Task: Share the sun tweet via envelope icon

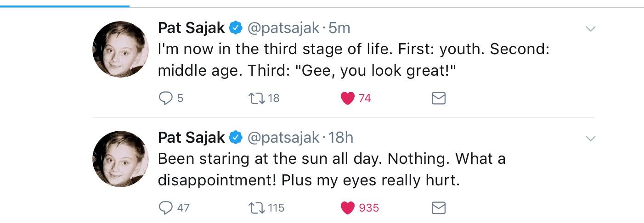Action: (439, 208)
